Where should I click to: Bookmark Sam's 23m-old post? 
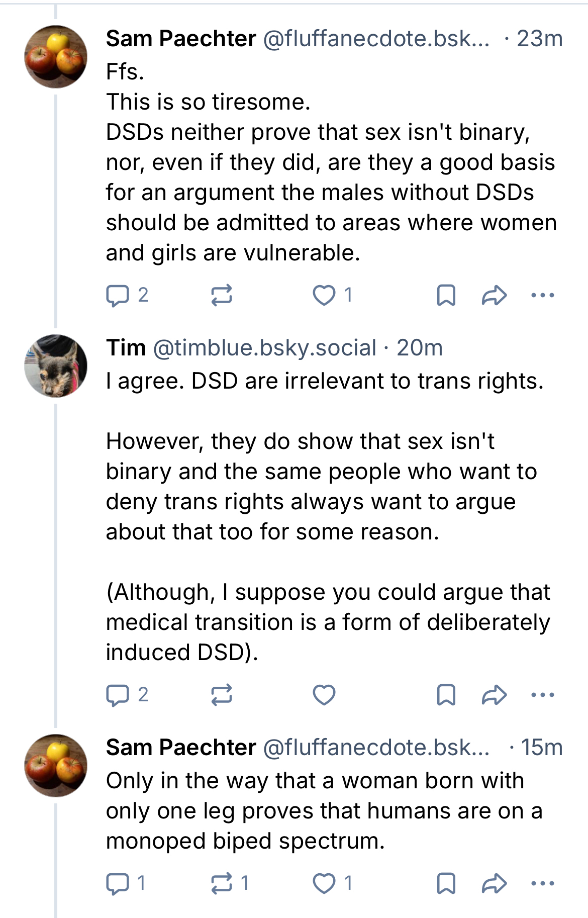(x=446, y=295)
